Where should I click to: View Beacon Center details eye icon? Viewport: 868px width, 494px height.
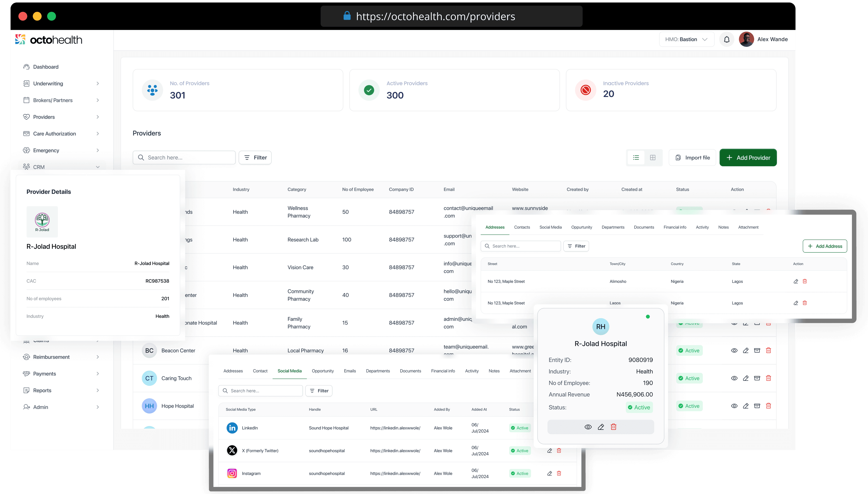click(734, 351)
